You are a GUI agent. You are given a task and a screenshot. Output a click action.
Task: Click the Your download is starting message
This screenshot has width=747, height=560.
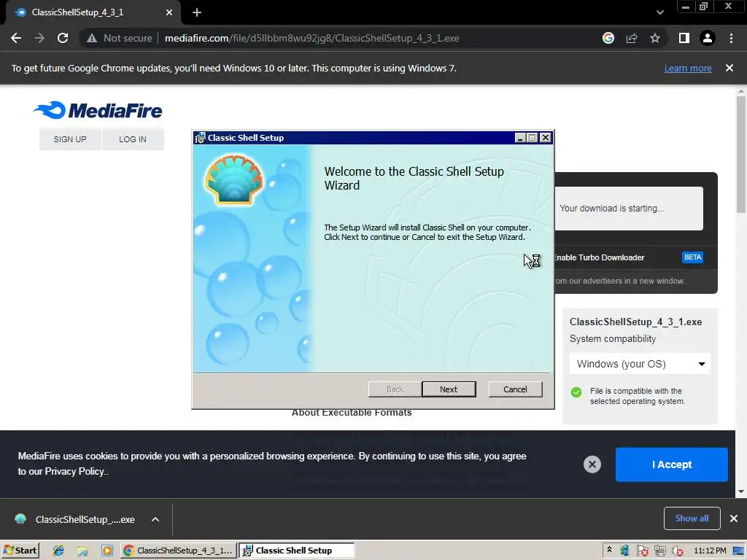pyautogui.click(x=612, y=208)
